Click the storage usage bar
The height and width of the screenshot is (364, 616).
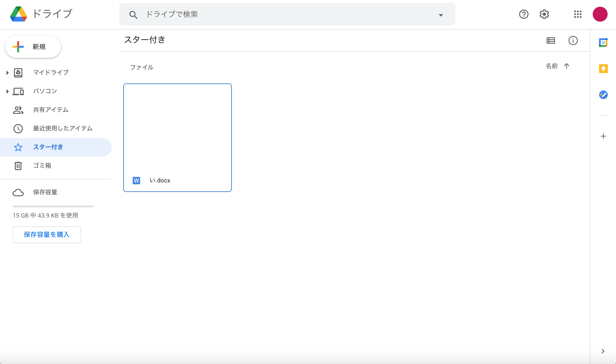pos(53,206)
